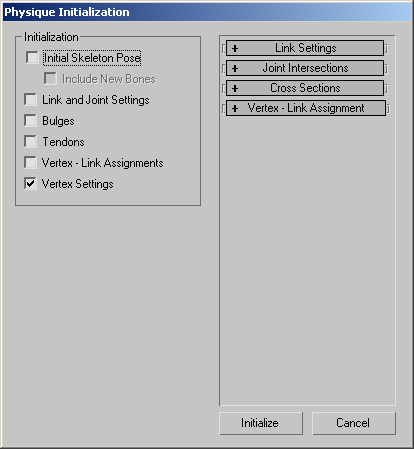
Task: Click the greyed Include New Bones checkbox
Action: (x=50, y=79)
